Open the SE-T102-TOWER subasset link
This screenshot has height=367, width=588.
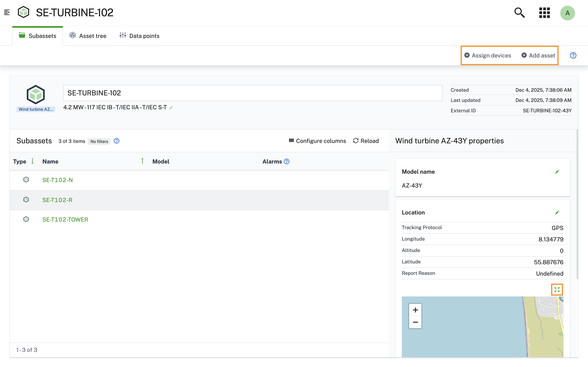(x=65, y=220)
